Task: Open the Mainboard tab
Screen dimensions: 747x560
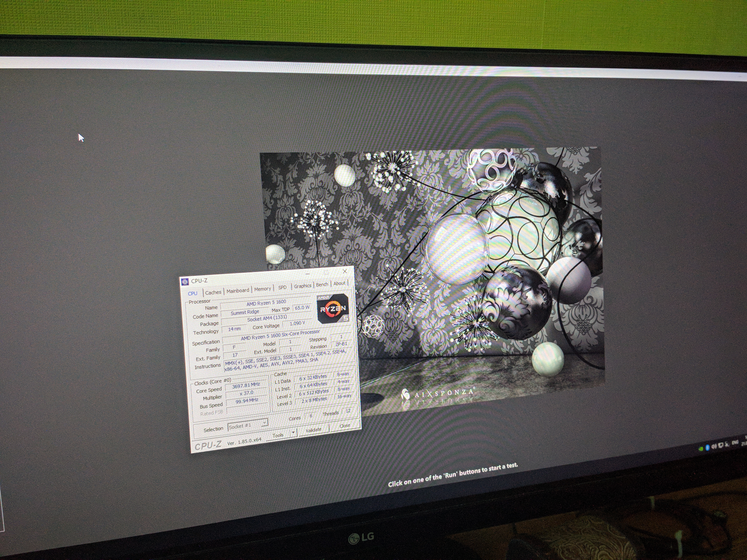Action: point(238,291)
